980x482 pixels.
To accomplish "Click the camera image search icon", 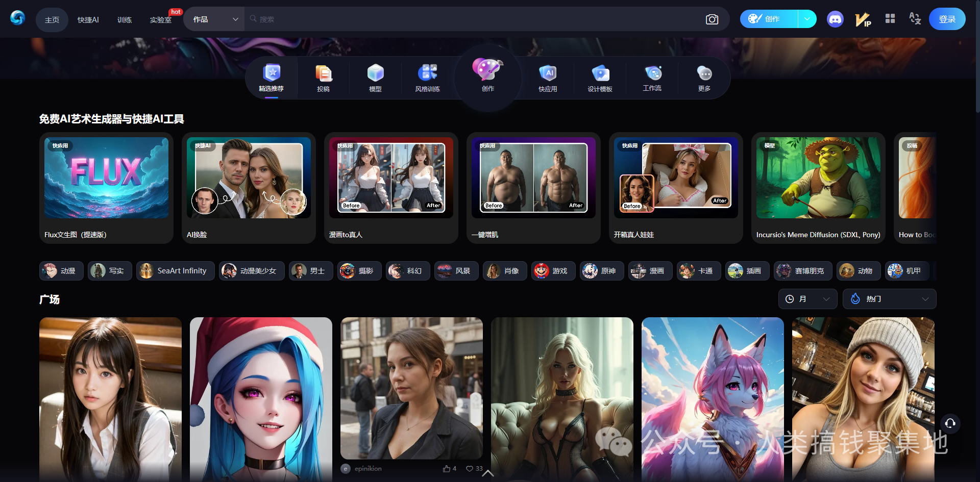I will (712, 19).
